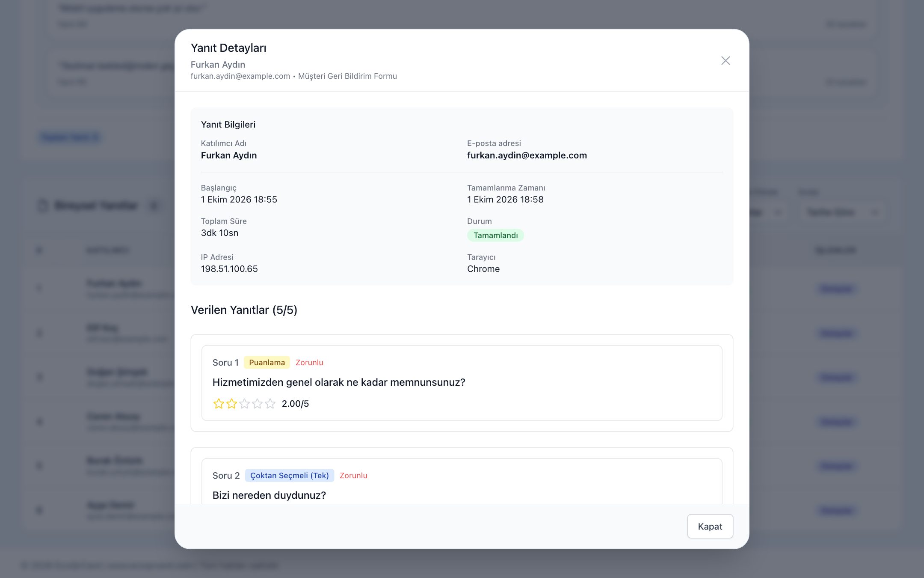Screen dimensions: 924x578
Task: Click the Müşteri Geri Bildirim Formu subtitle
Action: tap(347, 76)
